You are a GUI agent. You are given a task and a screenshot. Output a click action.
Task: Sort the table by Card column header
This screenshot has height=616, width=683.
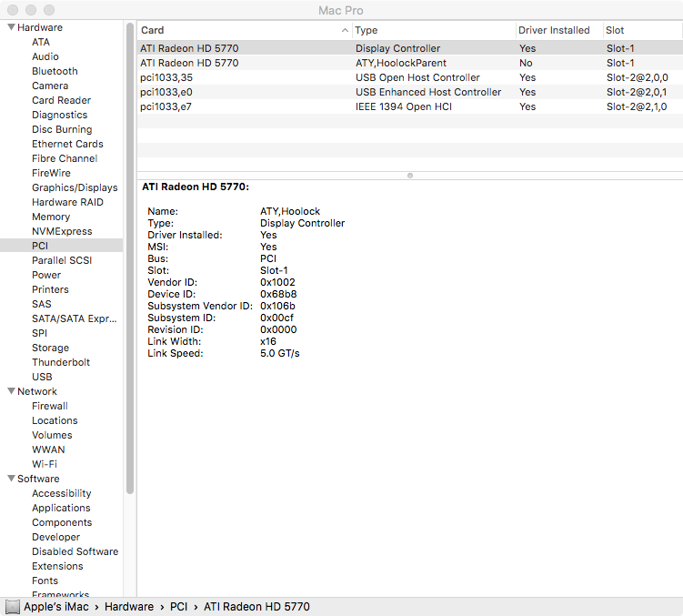click(x=245, y=30)
